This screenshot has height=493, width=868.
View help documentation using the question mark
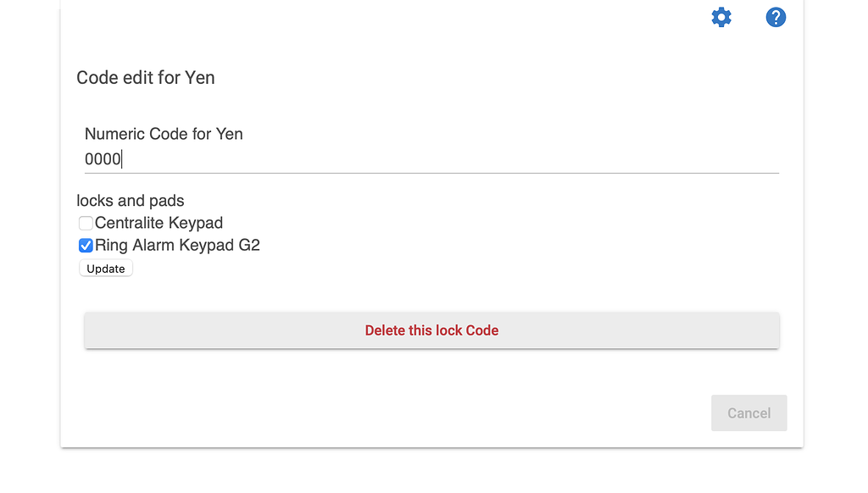tap(776, 17)
